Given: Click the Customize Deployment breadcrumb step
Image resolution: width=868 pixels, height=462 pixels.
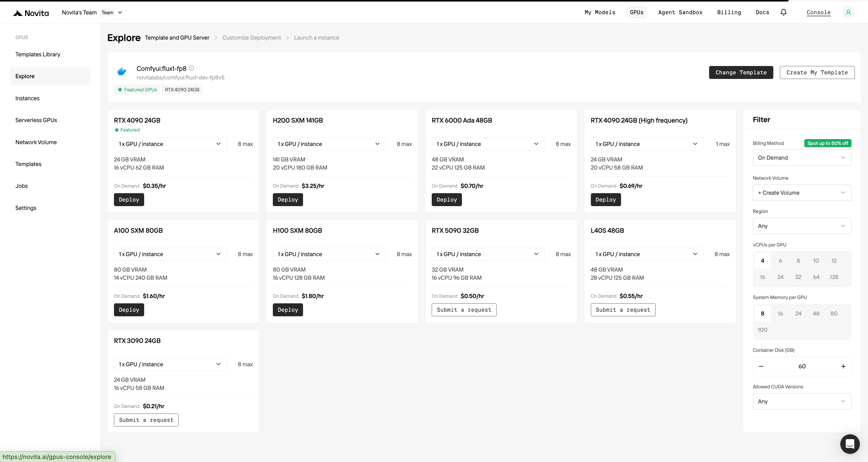Looking at the screenshot, I should [252, 38].
